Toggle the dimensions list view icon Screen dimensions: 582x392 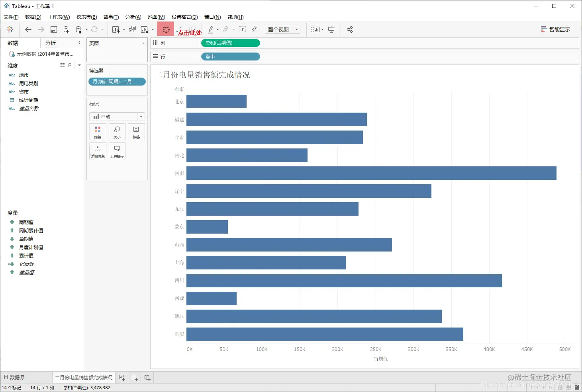coord(62,65)
